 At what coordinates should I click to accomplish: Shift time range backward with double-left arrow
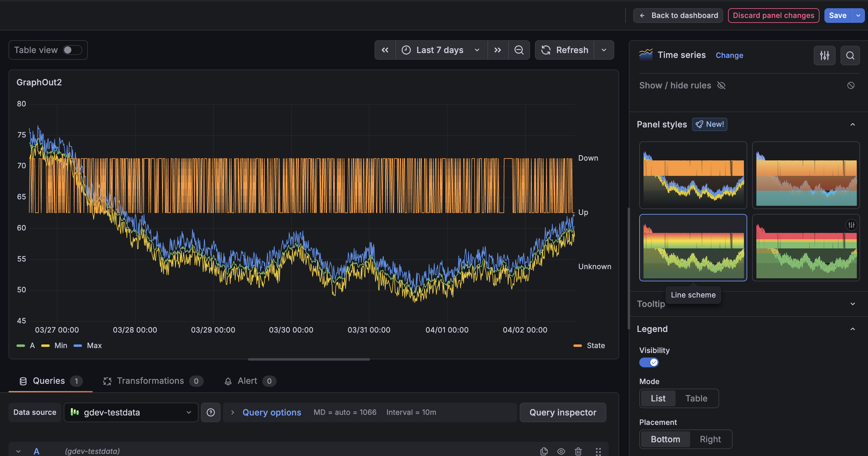pyautogui.click(x=385, y=50)
